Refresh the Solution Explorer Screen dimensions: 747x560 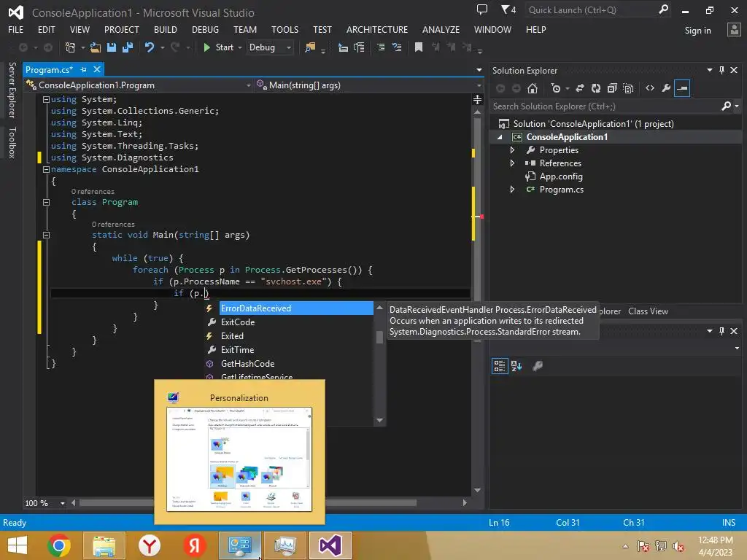[596, 88]
